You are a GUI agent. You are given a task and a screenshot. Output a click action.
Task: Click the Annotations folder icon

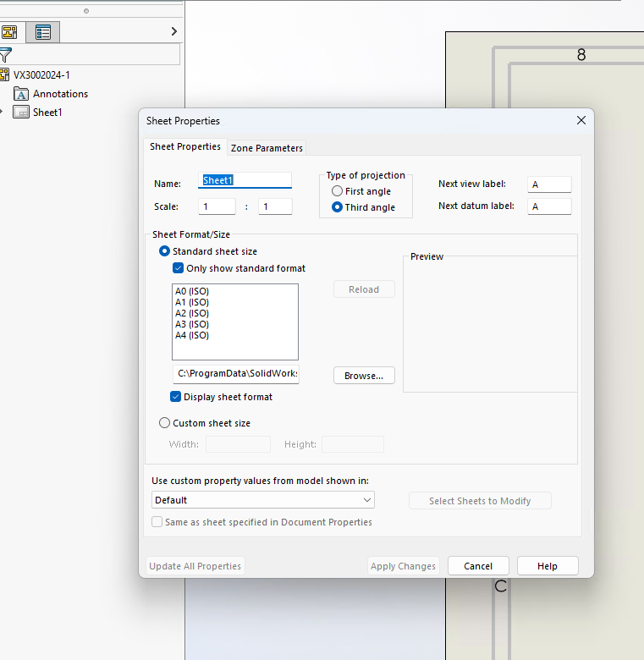tap(22, 94)
